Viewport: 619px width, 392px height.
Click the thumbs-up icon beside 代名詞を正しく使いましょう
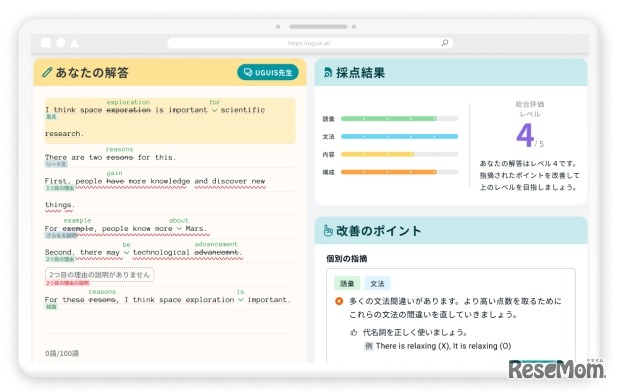click(x=353, y=332)
